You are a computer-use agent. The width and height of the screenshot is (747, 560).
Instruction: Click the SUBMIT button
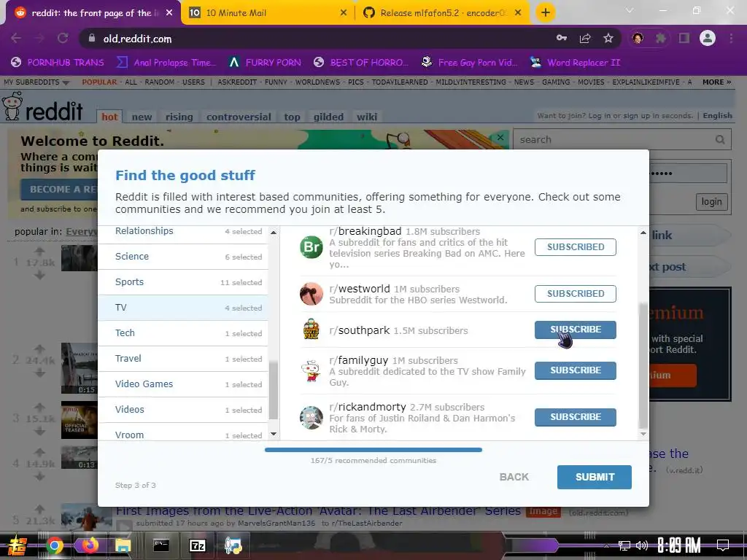point(594,477)
